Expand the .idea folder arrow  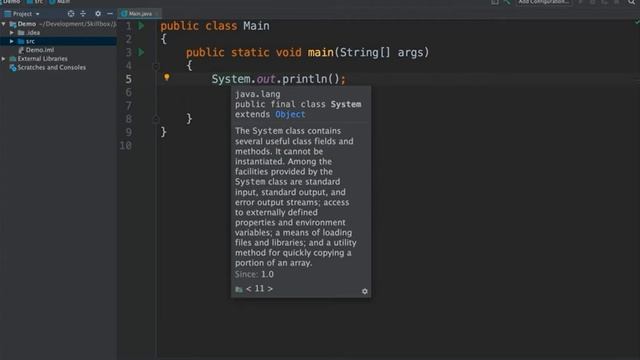coord(12,33)
